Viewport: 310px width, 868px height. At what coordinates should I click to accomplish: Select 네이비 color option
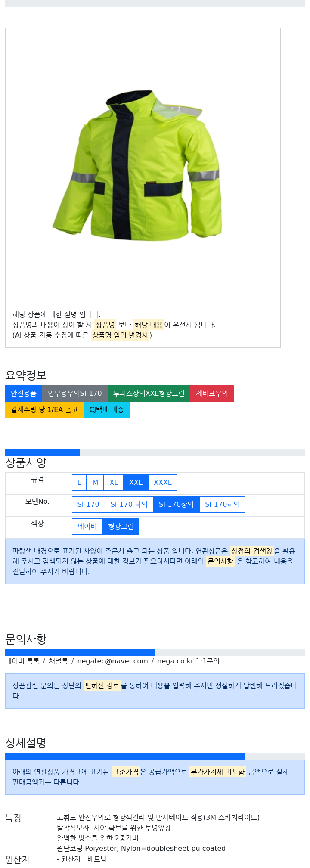(x=87, y=527)
